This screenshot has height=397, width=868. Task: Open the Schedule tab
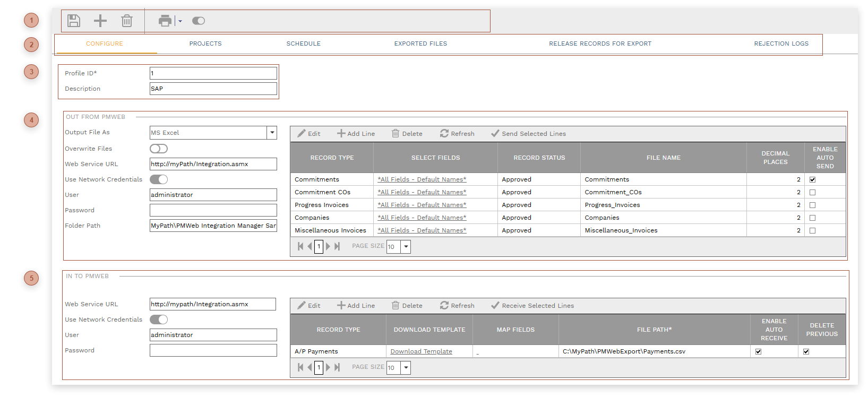click(304, 44)
